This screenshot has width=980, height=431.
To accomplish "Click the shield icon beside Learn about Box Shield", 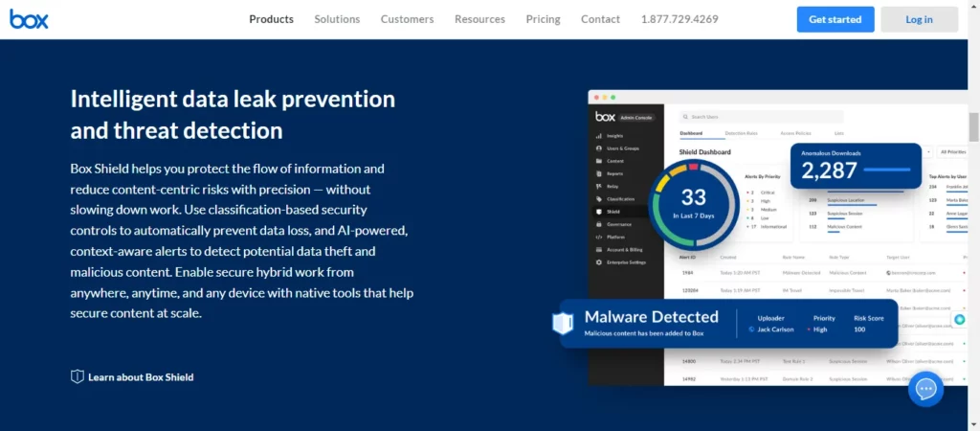I will pyautogui.click(x=77, y=376).
